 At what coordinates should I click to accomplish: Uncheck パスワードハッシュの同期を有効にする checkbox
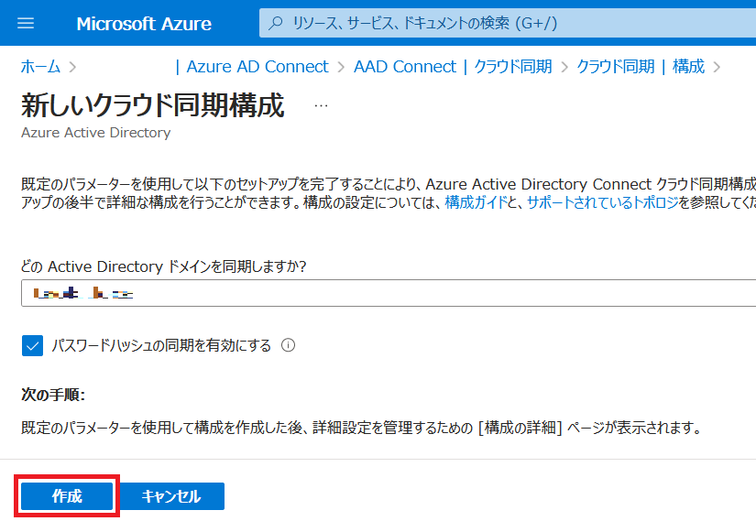[32, 345]
